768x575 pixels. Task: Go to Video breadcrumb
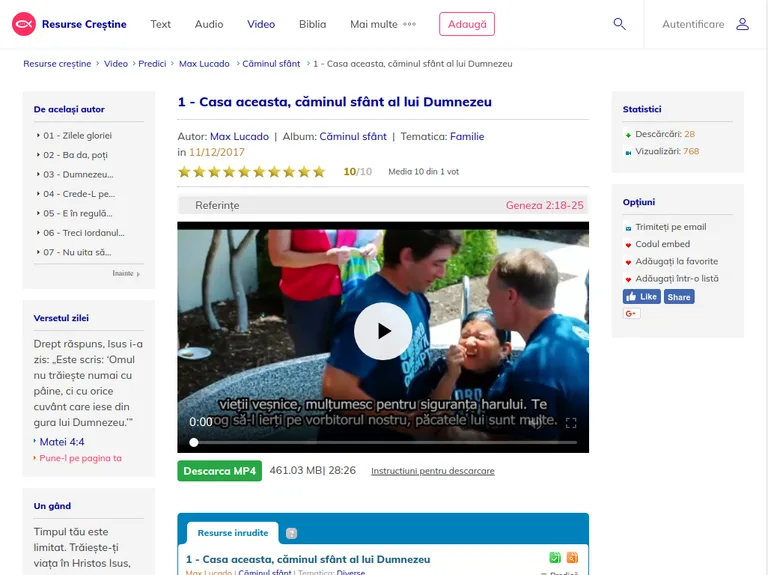pos(116,64)
